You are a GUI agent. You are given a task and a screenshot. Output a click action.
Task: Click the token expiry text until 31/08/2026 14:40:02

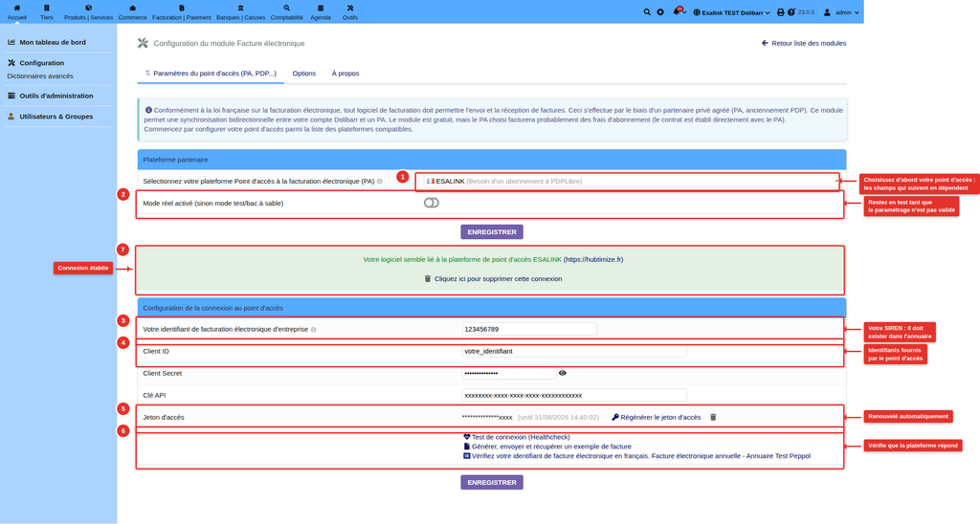click(x=558, y=417)
